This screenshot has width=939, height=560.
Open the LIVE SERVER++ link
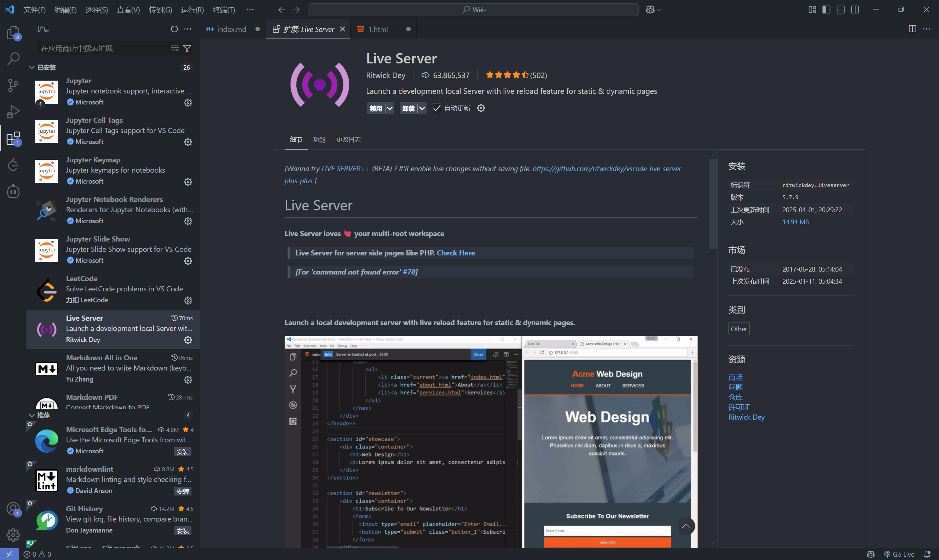[x=346, y=169]
